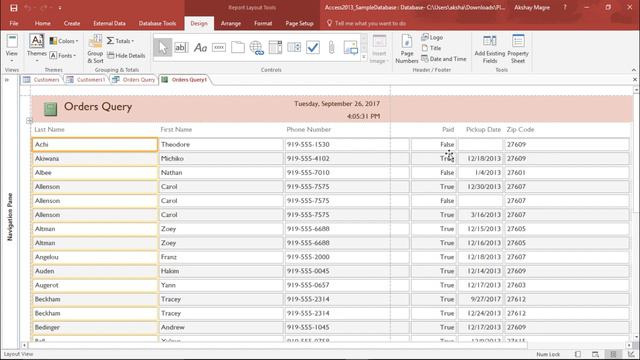The height and width of the screenshot is (360, 640).
Task: Click Insert Image button
Action: tap(379, 49)
